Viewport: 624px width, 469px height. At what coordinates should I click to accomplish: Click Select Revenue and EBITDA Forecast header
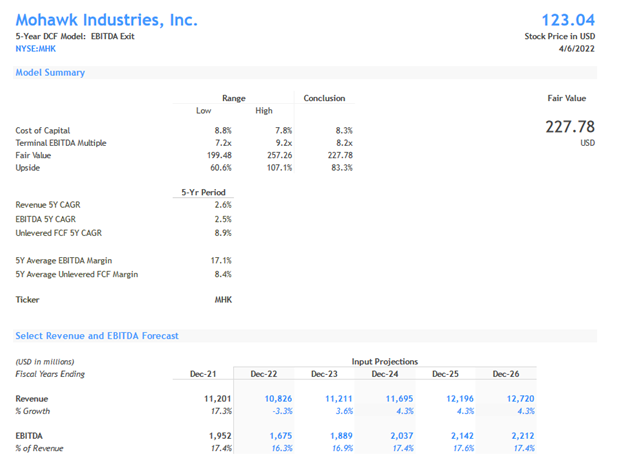(x=97, y=336)
